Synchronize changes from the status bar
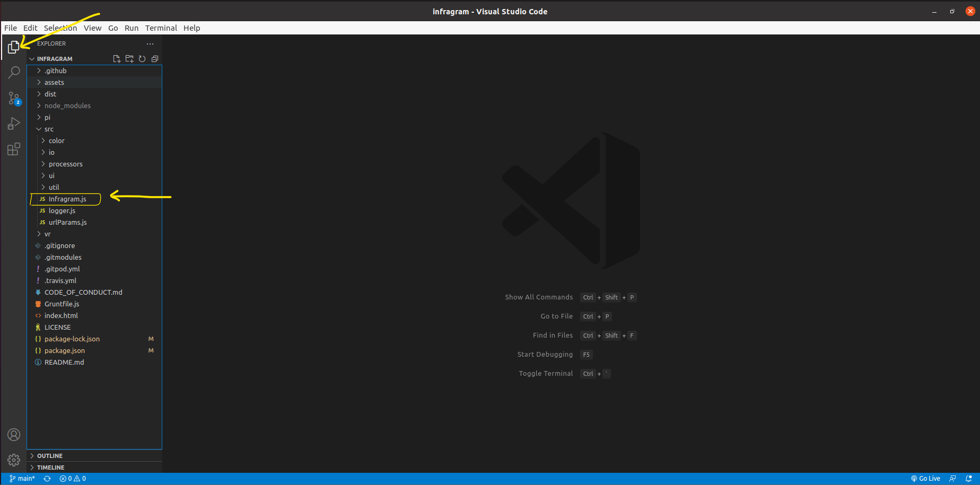The image size is (980, 485). 47,479
